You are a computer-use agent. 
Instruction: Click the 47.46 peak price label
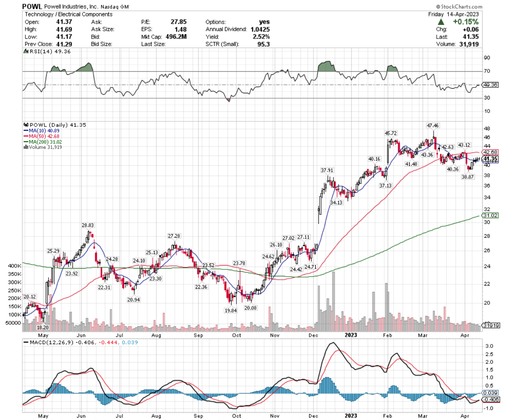(x=432, y=126)
